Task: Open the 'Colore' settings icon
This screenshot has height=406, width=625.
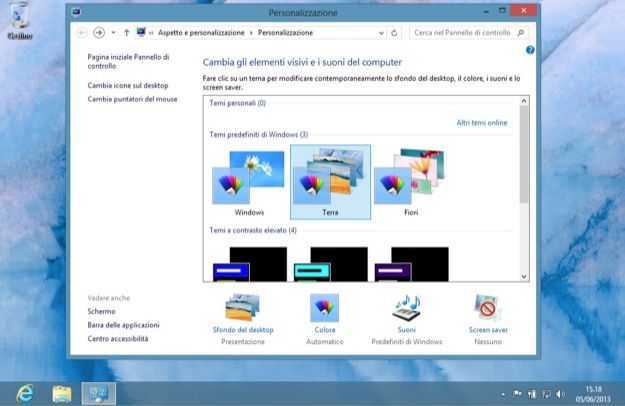Action: (324, 307)
